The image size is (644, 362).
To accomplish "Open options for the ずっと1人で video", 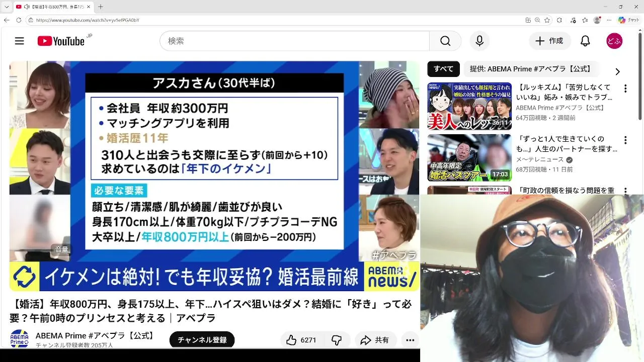I will 625,140.
